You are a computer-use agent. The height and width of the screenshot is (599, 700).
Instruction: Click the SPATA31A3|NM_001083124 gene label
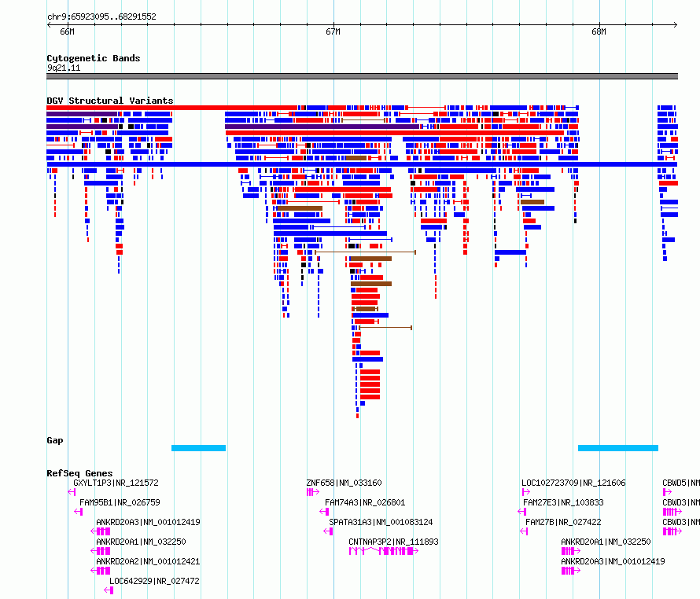click(x=381, y=522)
